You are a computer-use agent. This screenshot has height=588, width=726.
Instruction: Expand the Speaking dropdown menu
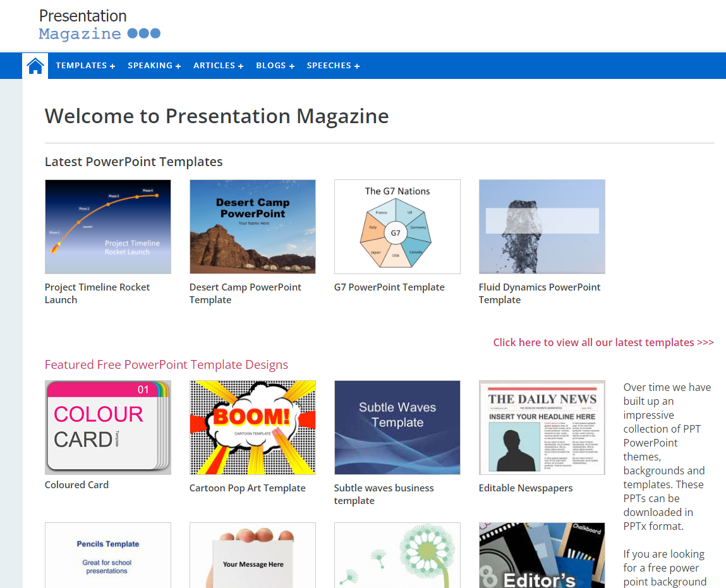click(x=154, y=66)
